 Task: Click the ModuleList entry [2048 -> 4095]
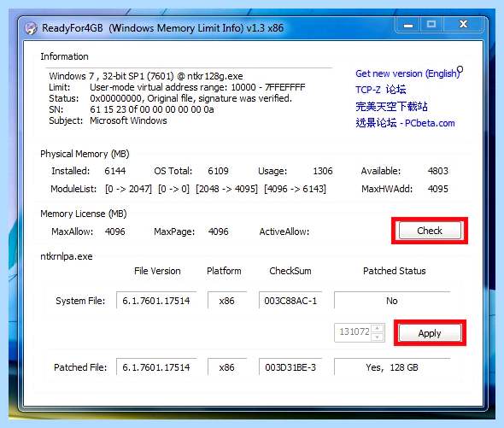(226, 189)
